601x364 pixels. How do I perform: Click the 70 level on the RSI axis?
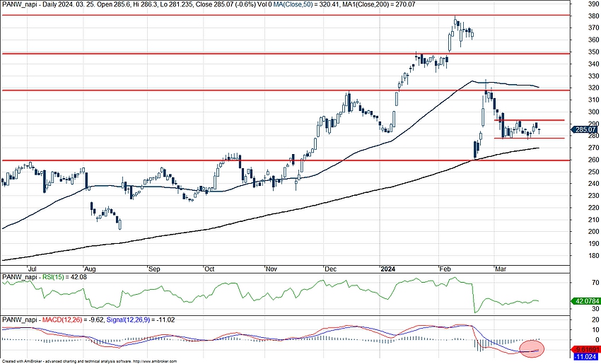click(x=595, y=283)
